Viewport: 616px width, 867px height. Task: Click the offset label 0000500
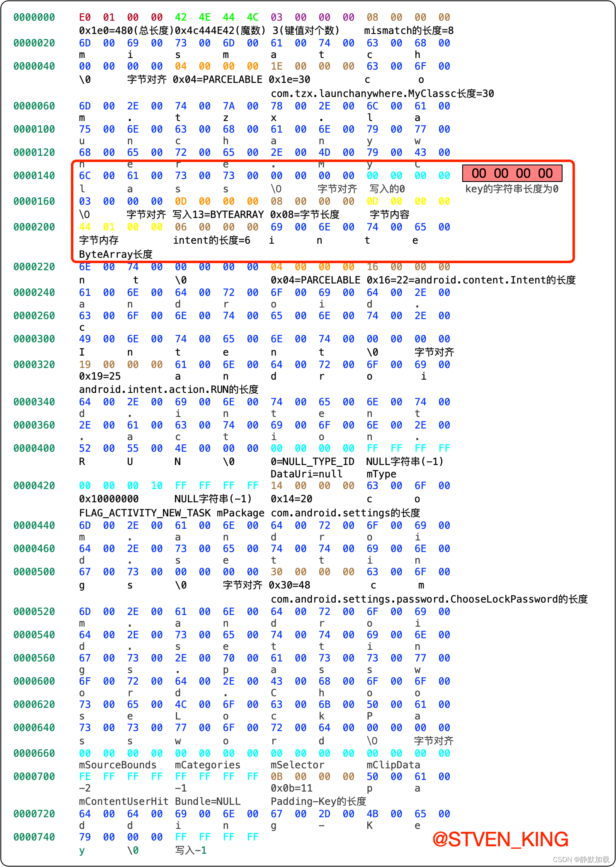[x=34, y=572]
